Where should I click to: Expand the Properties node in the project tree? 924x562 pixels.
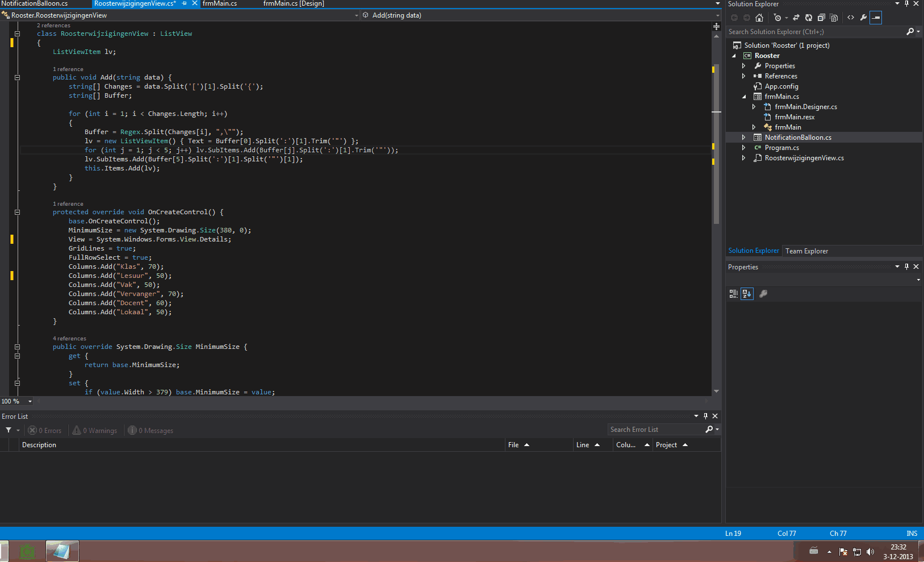[743, 66]
